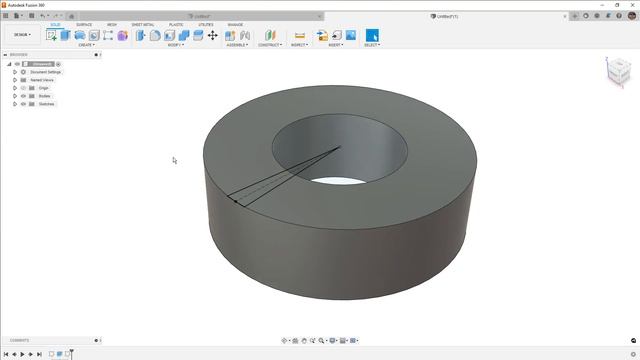
Task: Select the Rectangular Pattern tool
Action: 108,36
